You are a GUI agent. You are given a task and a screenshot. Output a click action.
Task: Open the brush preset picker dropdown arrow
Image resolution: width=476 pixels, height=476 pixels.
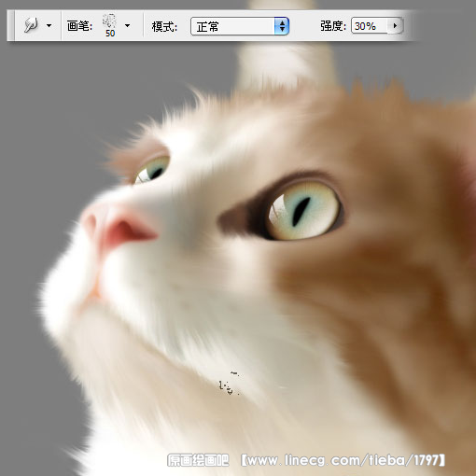coord(127,25)
